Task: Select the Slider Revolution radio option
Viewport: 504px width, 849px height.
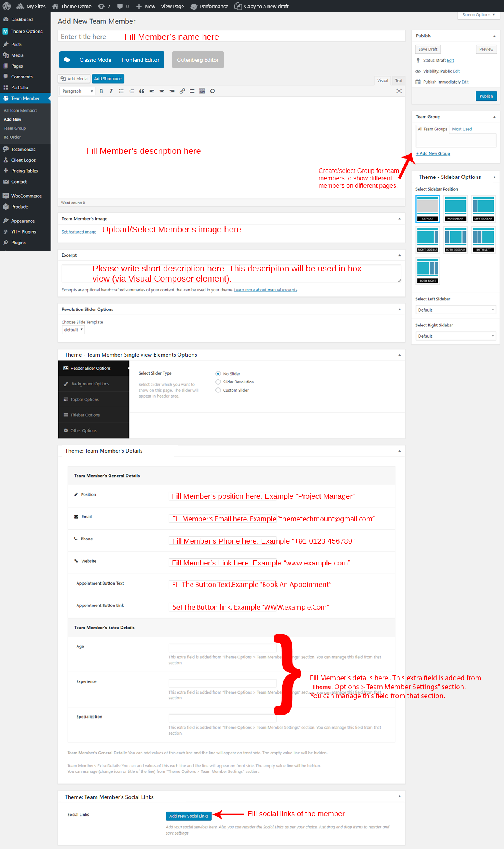Action: tap(218, 382)
